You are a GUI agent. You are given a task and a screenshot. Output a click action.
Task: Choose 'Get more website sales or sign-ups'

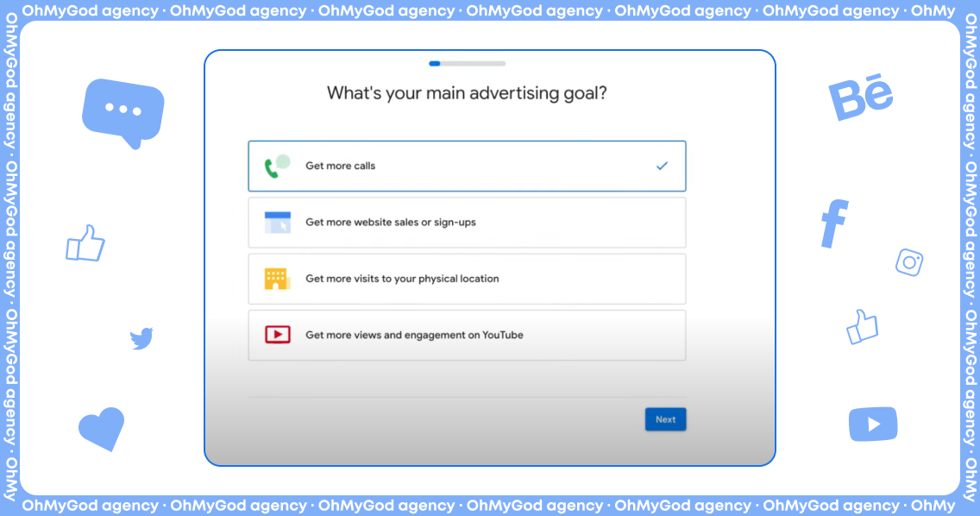pos(466,223)
